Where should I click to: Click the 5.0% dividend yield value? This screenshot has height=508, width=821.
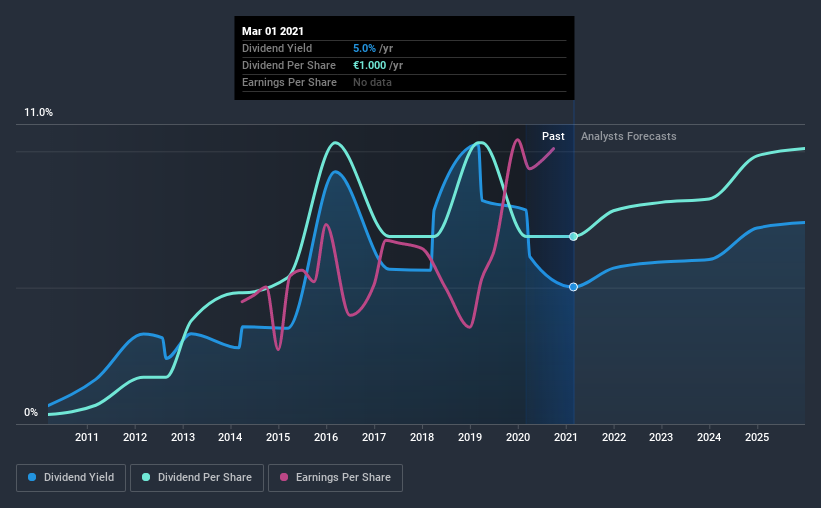pyautogui.click(x=364, y=48)
